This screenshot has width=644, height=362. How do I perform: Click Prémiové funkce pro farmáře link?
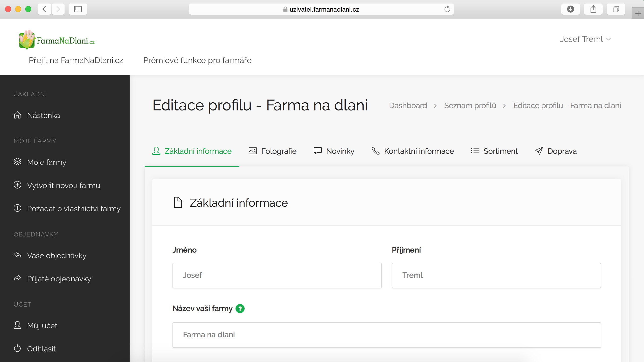197,60
